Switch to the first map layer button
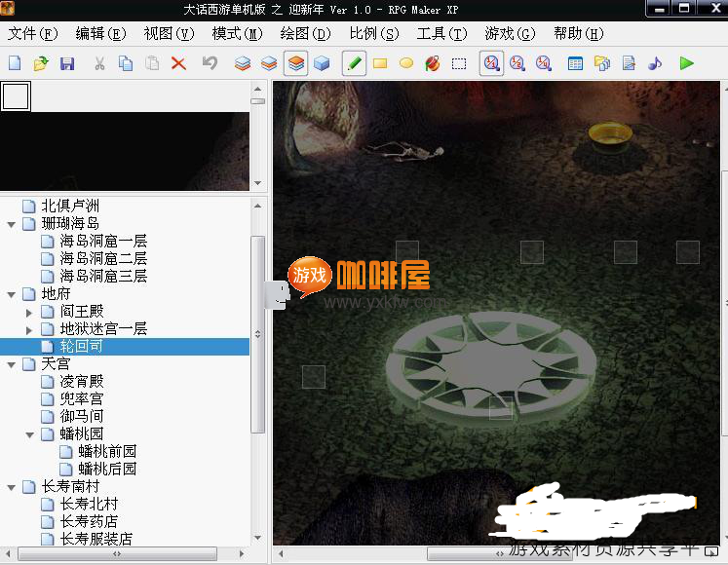Screen dimensions: 728x565 pos(243,64)
